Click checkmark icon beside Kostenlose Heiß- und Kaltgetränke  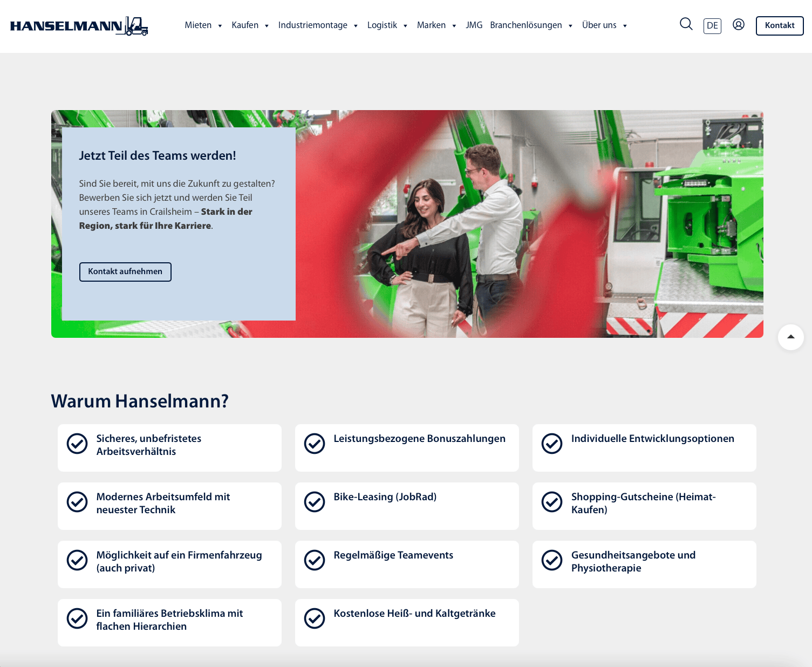315,618
